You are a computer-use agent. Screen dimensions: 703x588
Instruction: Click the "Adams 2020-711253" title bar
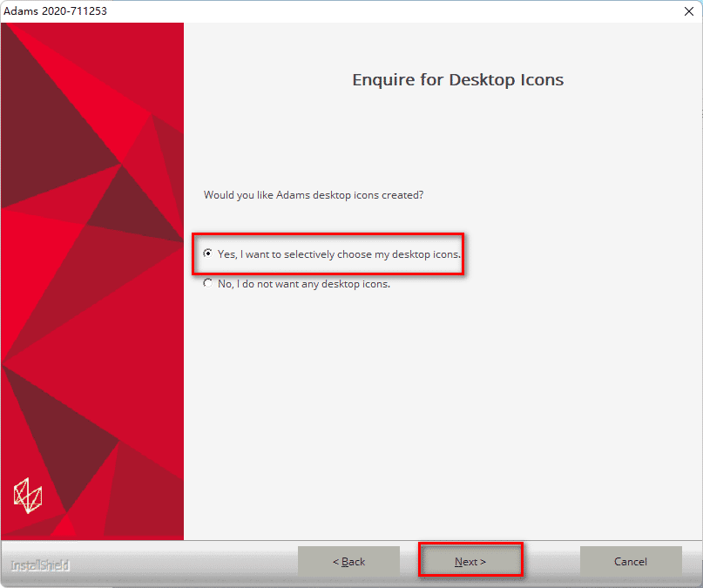tap(261, 11)
